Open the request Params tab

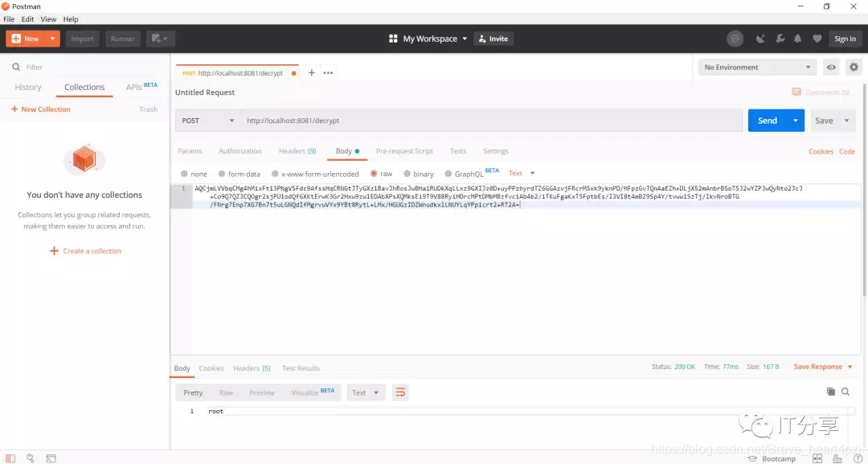(x=190, y=151)
